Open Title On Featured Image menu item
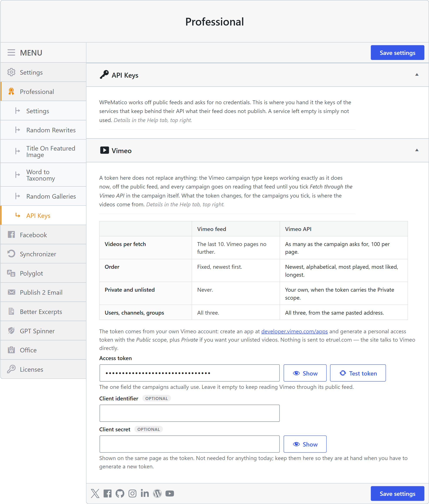429x504 pixels. (x=43, y=151)
